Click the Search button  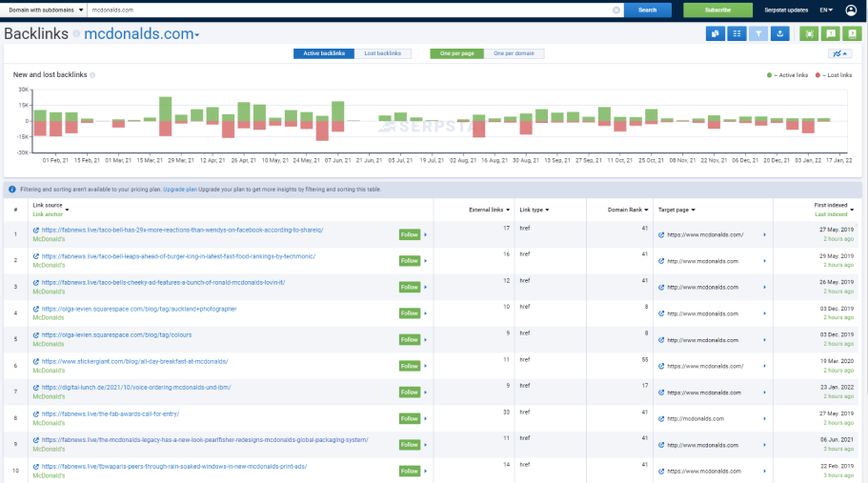click(647, 10)
